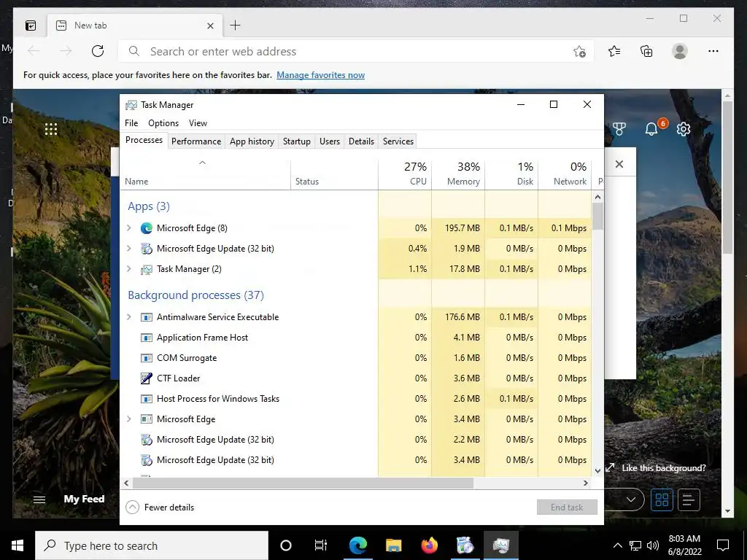Open the app launcher grid on new tab page
Screen dimensions: 747x560
[51, 129]
